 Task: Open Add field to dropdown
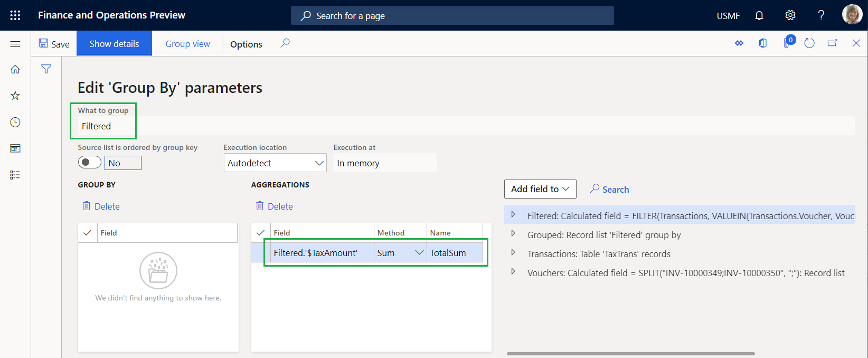540,189
